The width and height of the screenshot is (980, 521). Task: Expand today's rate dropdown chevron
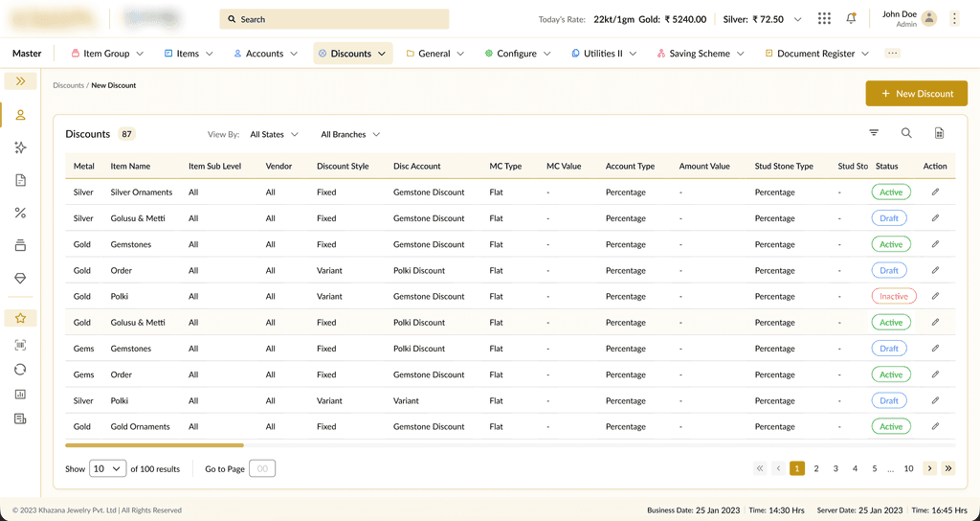[797, 19]
